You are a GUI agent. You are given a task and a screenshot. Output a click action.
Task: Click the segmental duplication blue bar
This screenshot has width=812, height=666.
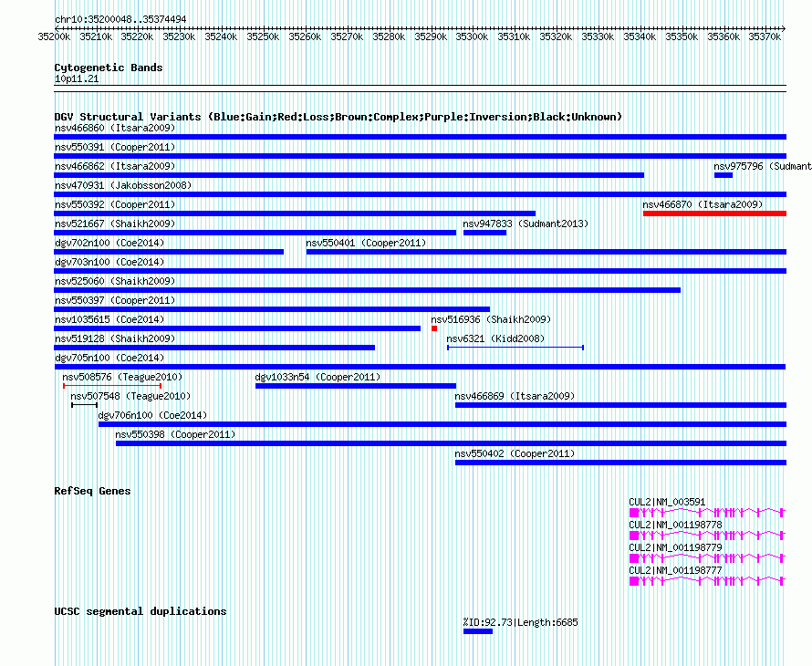(x=478, y=631)
